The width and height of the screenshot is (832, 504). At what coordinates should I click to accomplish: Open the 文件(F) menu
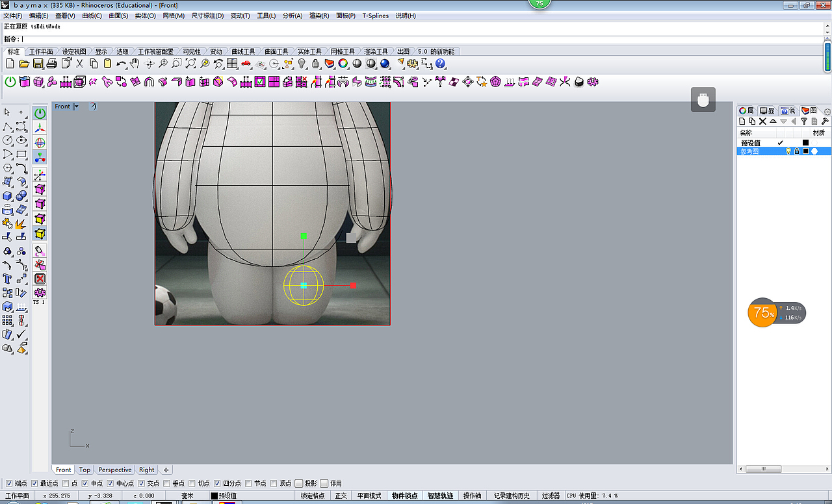point(13,16)
